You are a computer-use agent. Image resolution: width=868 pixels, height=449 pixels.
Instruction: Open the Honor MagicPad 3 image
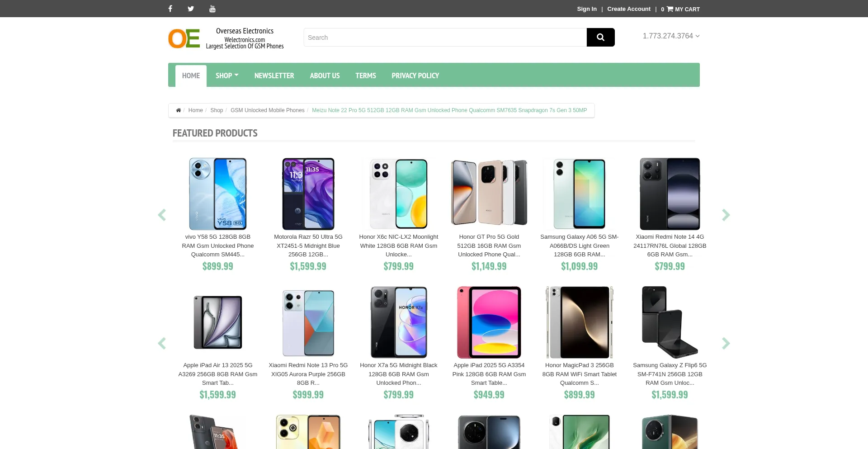[580, 322]
